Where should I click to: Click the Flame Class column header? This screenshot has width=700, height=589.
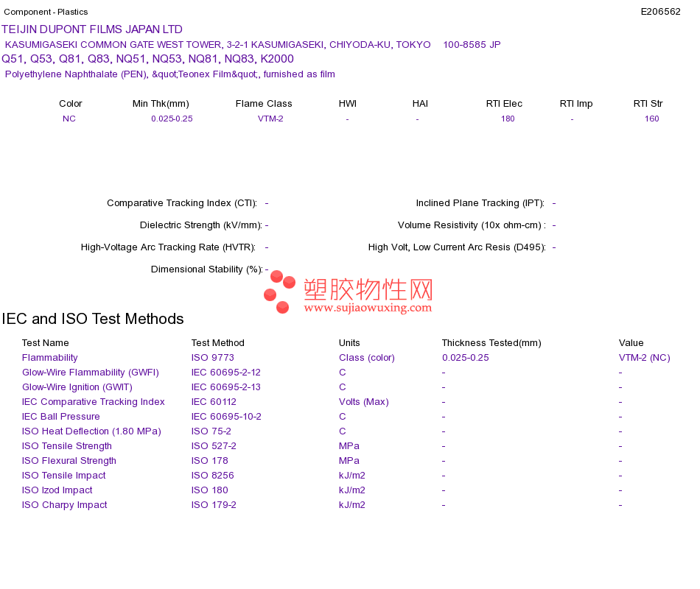click(264, 104)
